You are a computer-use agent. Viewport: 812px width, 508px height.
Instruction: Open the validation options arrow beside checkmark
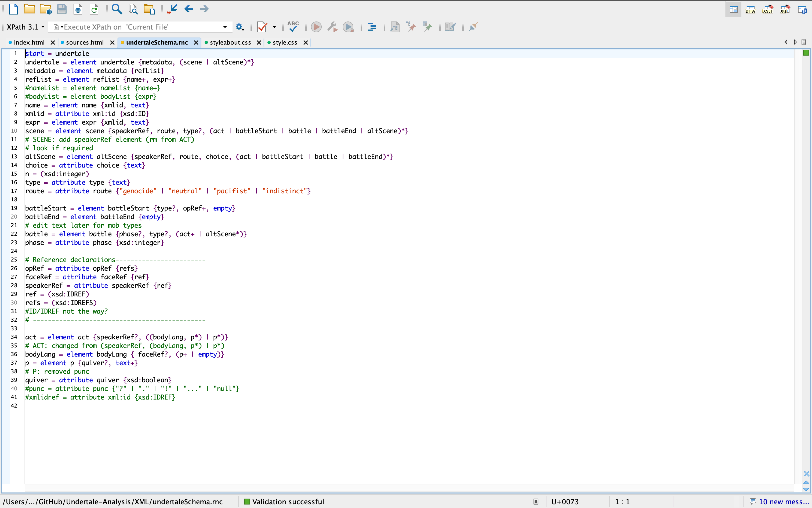tap(274, 27)
